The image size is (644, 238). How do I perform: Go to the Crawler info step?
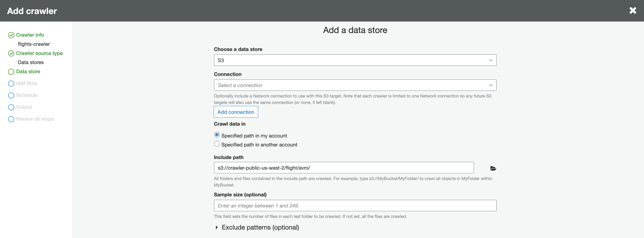tap(30, 35)
